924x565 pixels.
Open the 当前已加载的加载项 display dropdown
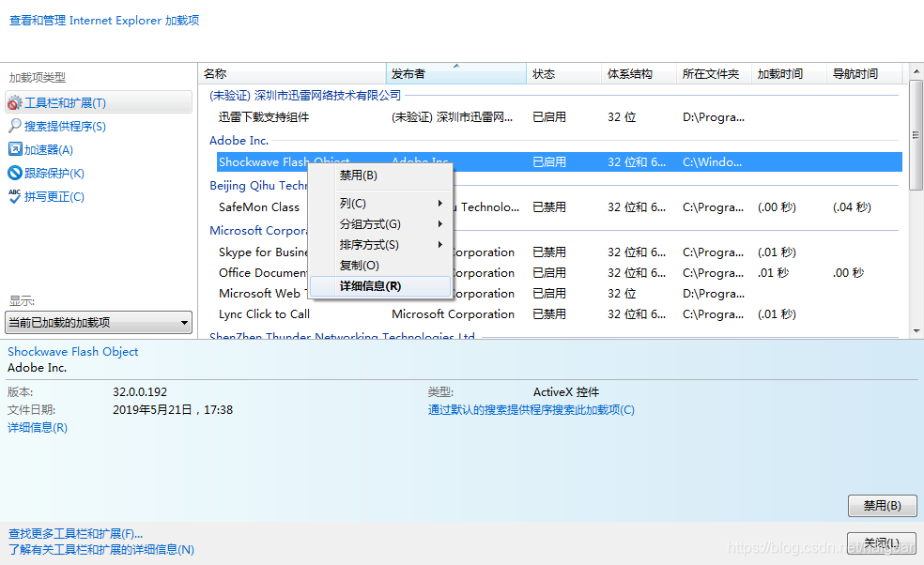(x=99, y=322)
